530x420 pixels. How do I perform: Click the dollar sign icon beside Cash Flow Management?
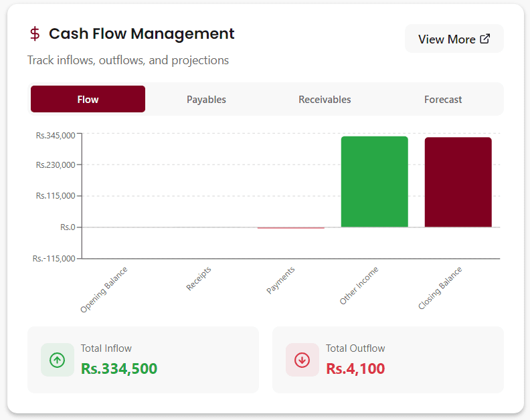pyautogui.click(x=35, y=34)
